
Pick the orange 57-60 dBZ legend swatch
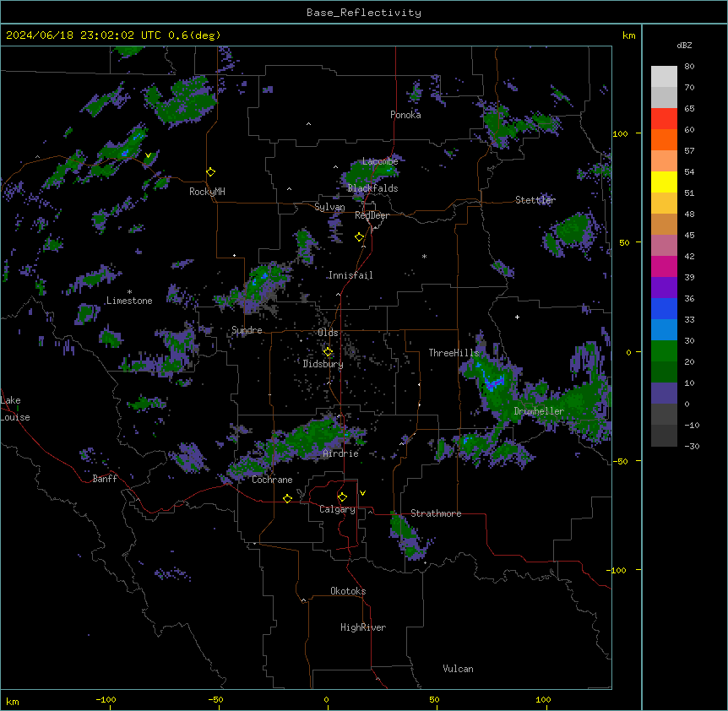(x=664, y=139)
